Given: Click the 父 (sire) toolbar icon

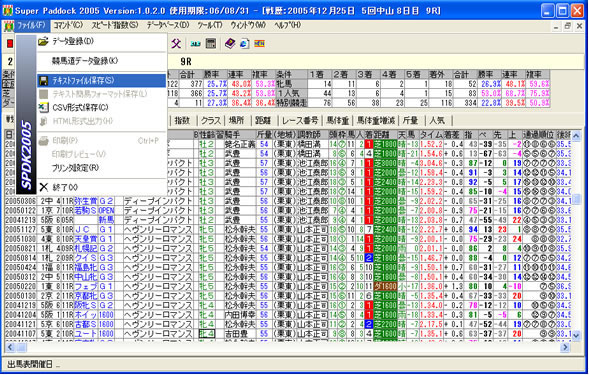Looking at the screenshot, I should point(176,44).
